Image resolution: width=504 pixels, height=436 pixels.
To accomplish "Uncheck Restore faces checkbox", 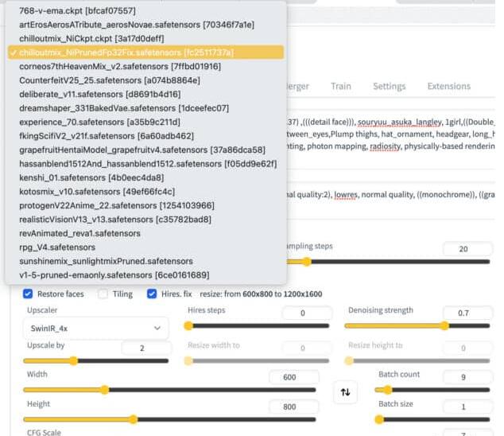I will pyautogui.click(x=28, y=294).
